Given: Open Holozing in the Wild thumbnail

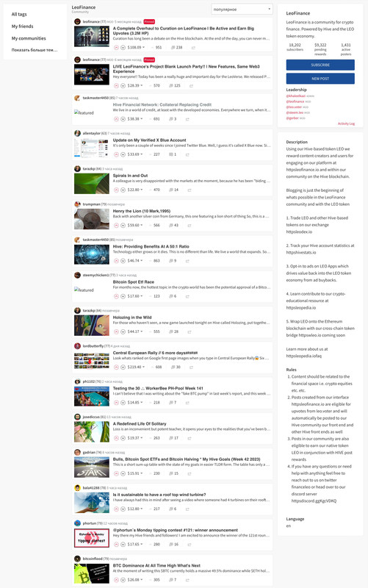Looking at the screenshot, I should click(92, 325).
